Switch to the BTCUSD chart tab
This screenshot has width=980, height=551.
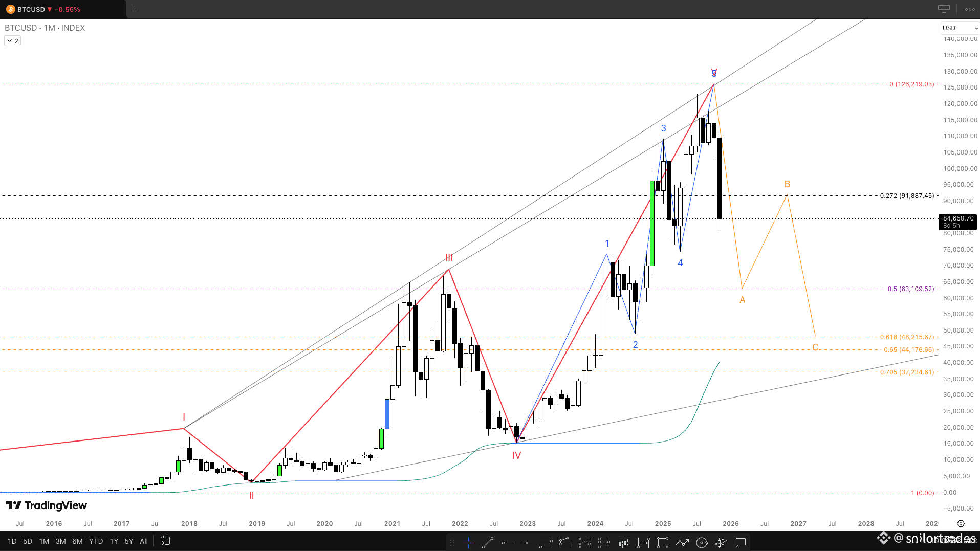coord(62,9)
